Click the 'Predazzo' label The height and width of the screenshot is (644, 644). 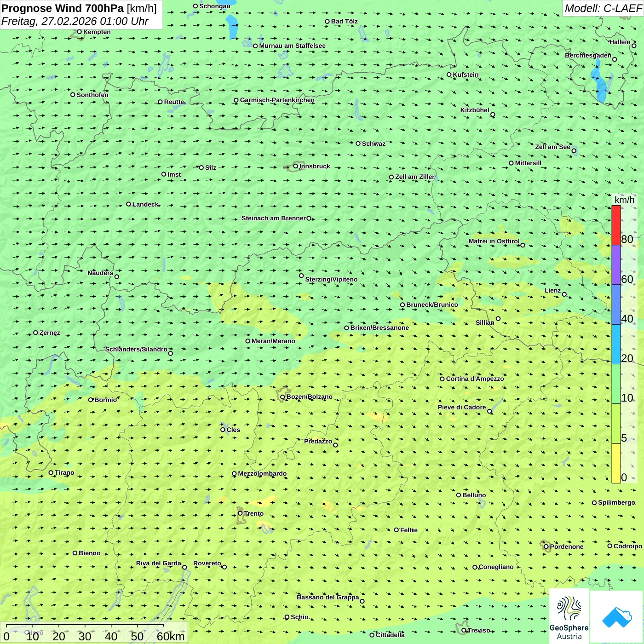click(x=318, y=441)
